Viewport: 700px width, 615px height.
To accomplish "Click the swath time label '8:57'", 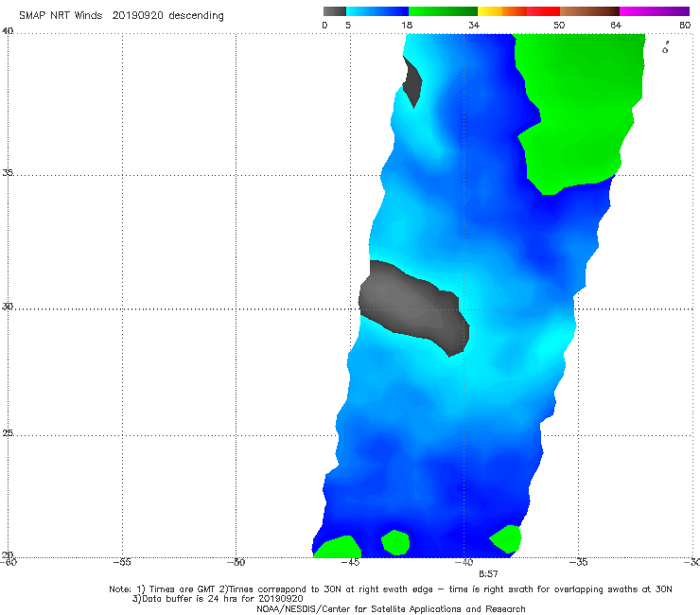I will 488,574.
